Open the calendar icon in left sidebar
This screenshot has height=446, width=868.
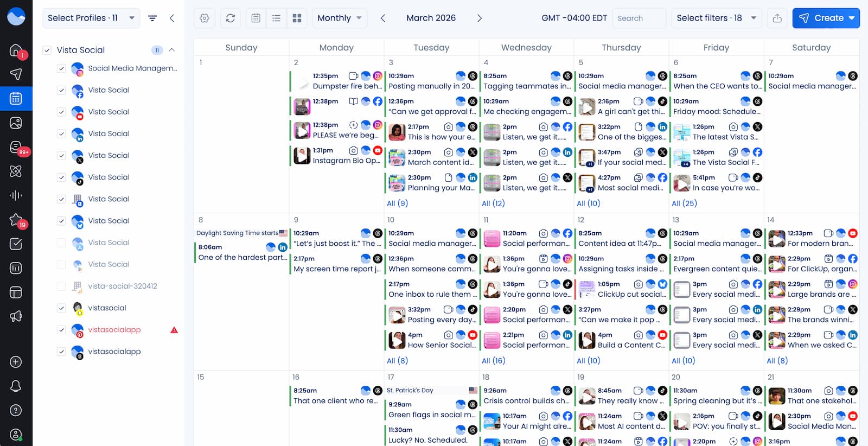16,99
